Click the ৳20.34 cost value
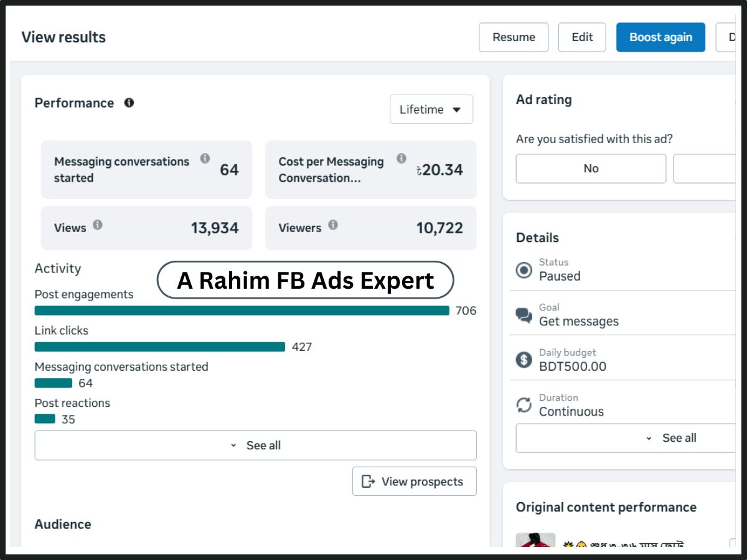Screen dimensions: 747x560 point(439,169)
